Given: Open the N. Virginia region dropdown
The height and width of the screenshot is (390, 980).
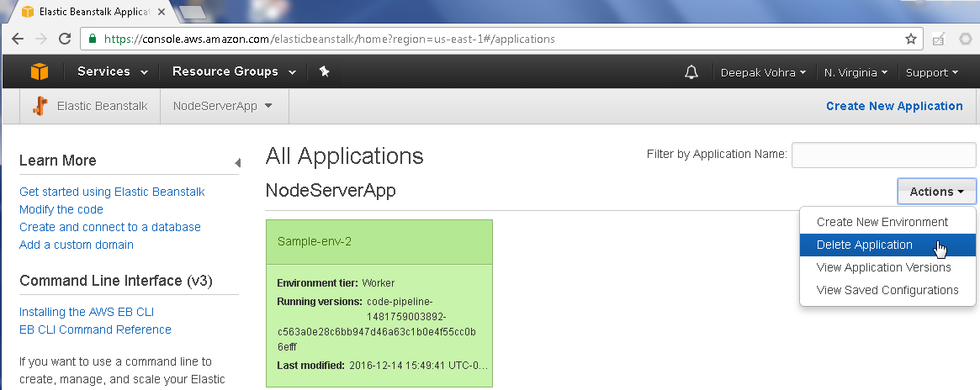Looking at the screenshot, I should pyautogui.click(x=856, y=72).
